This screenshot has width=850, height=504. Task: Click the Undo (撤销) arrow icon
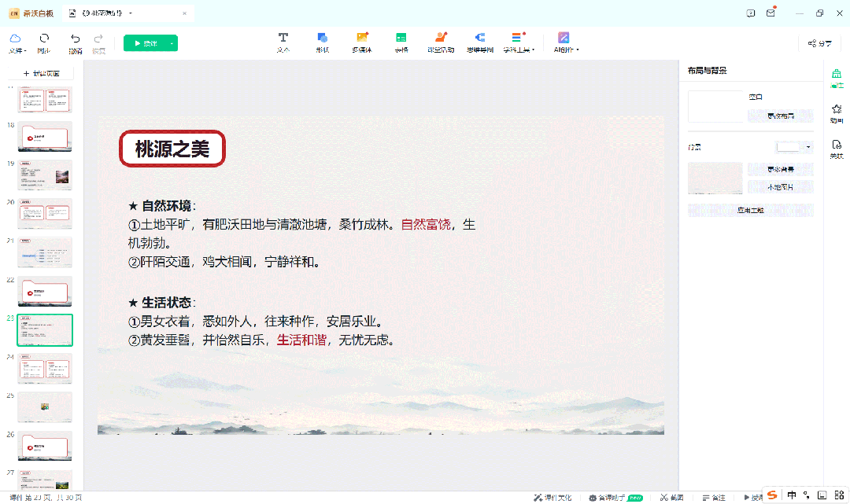pyautogui.click(x=75, y=39)
